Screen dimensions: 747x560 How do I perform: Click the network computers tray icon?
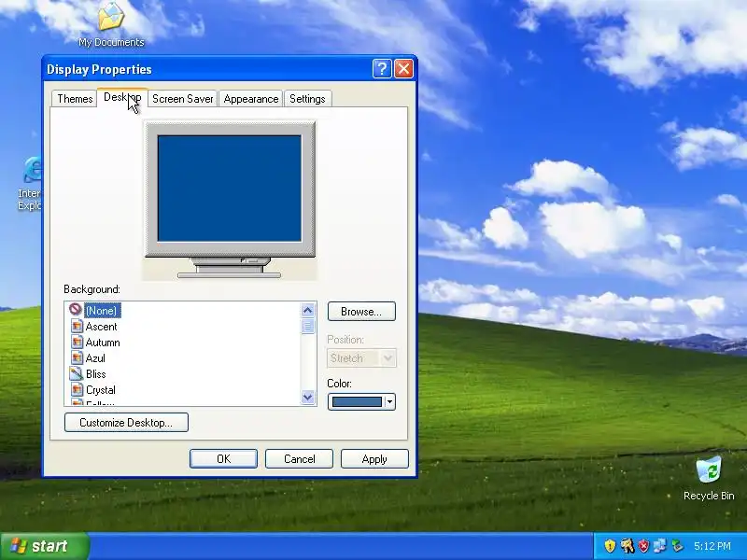click(x=660, y=546)
